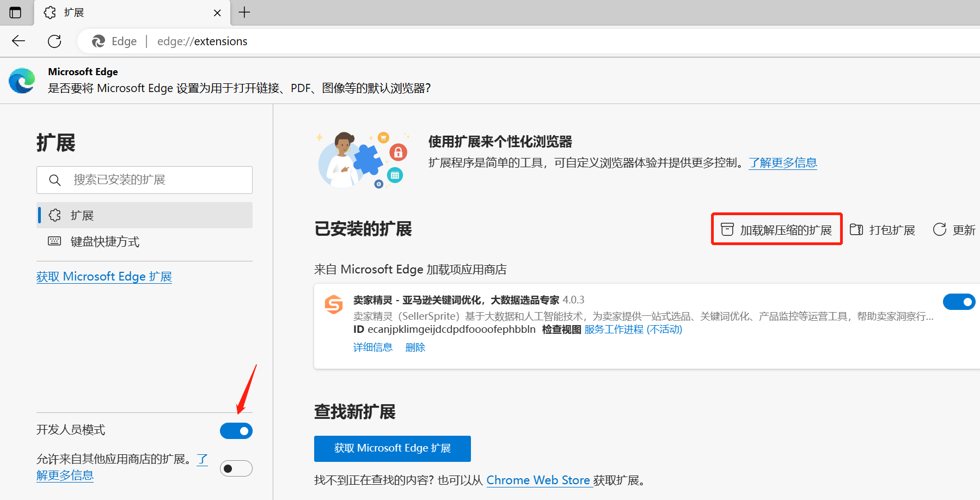Click 打包扩展 button
Viewport: 980px width, 500px height.
coord(883,230)
